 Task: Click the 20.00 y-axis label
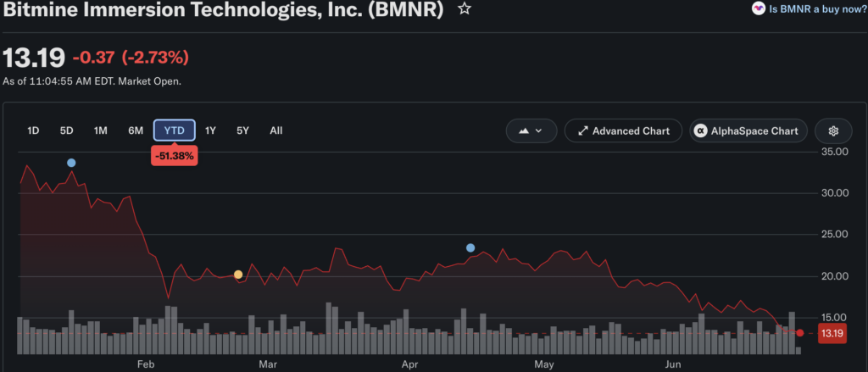click(837, 276)
